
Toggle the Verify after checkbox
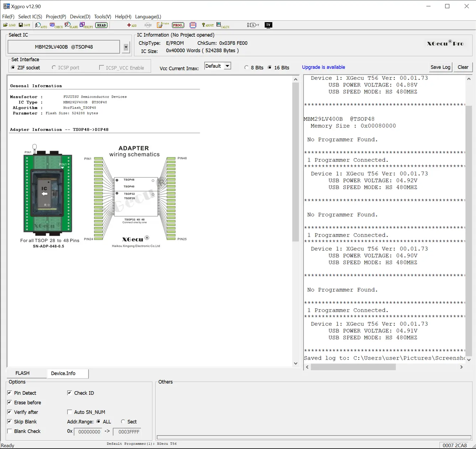click(23, 412)
